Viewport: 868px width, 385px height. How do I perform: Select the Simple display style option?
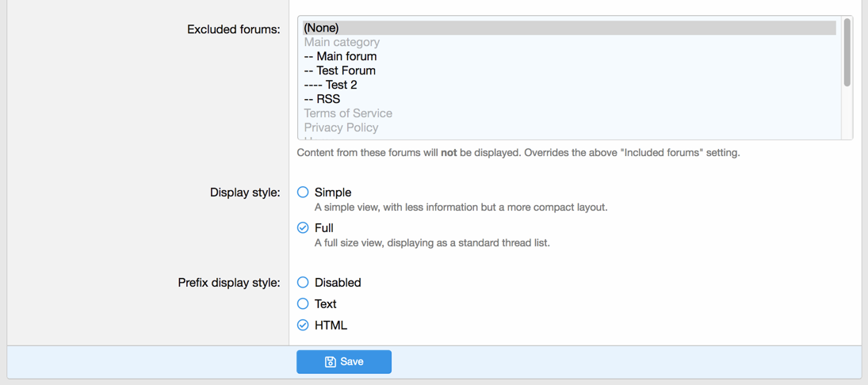303,192
